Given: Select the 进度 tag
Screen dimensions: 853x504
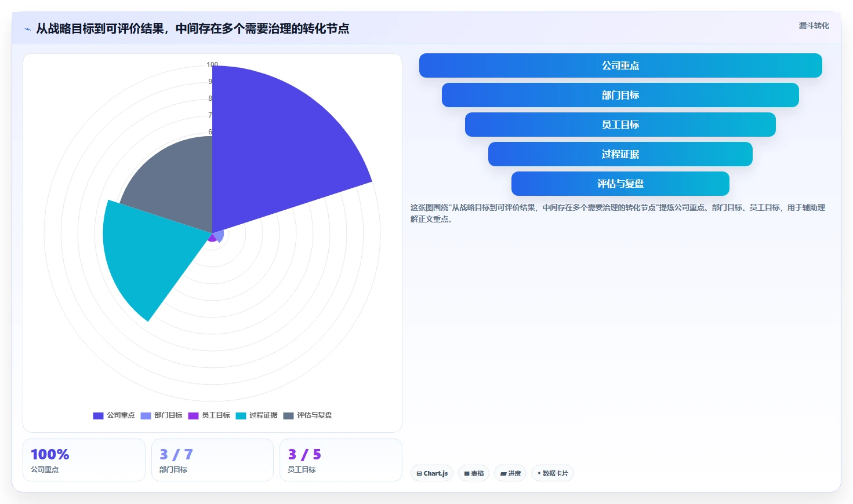Looking at the screenshot, I should tap(510, 473).
